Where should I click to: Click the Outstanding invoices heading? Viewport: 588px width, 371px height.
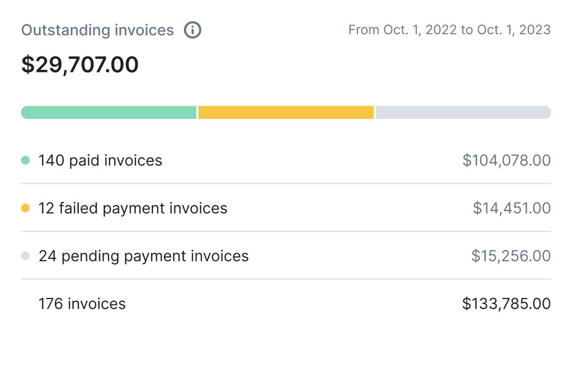pos(97,30)
